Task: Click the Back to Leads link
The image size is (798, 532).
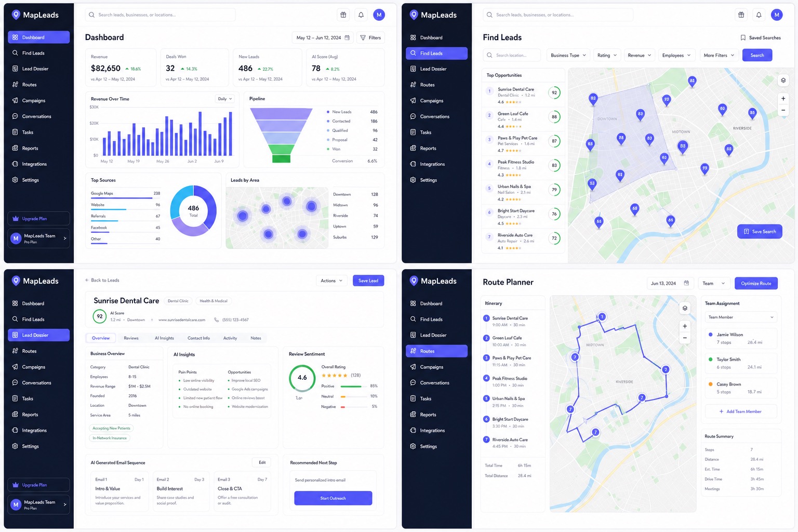Action: (102, 281)
